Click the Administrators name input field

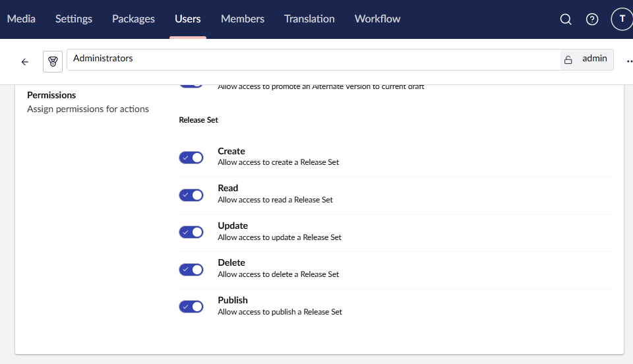(310, 59)
